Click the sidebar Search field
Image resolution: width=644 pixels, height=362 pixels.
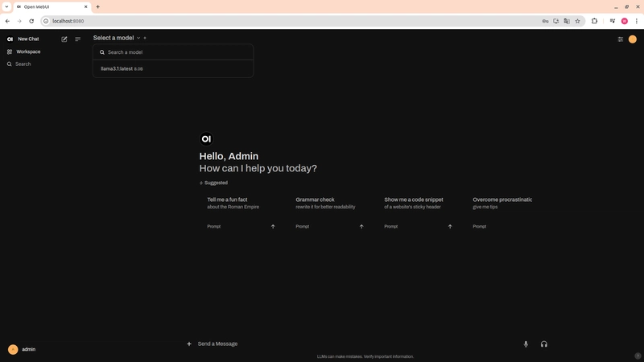[x=24, y=64]
